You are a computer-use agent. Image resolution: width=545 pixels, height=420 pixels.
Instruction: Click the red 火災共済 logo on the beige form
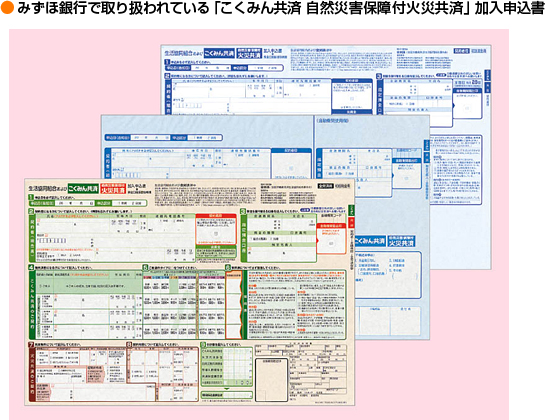point(113,188)
